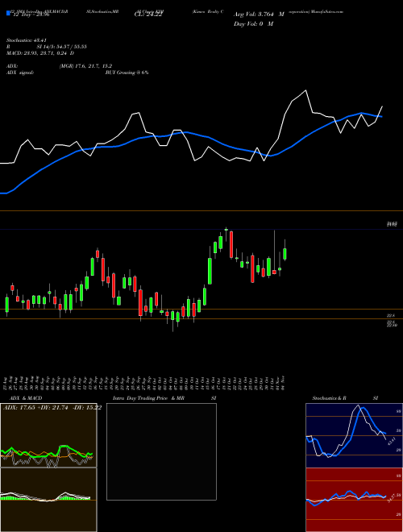Click the '12 Day = 23.96' label
The height and width of the screenshot is (532, 403).
tap(31, 15)
